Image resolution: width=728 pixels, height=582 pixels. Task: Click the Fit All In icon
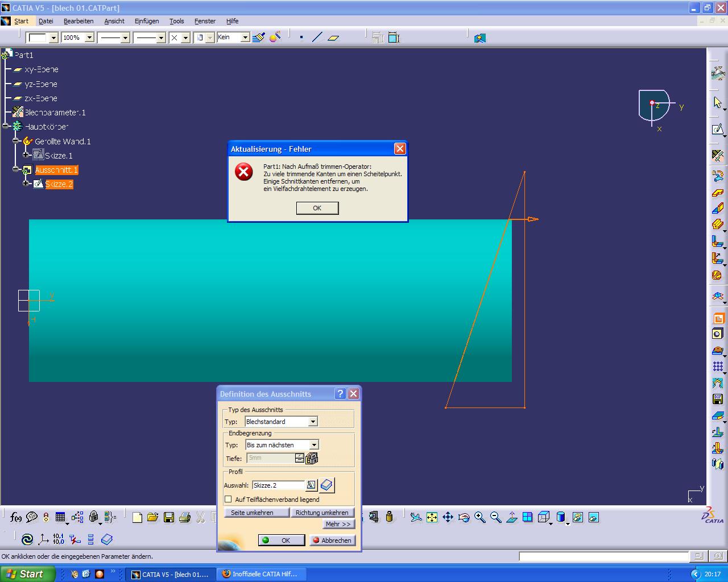[432, 517]
